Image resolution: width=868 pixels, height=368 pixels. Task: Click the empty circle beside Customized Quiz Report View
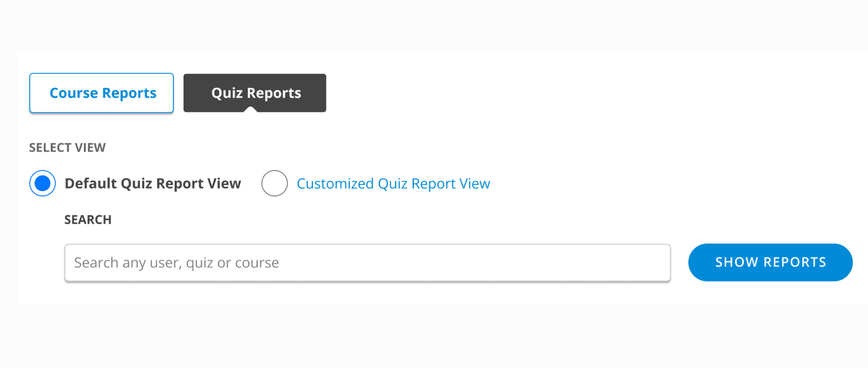[x=275, y=183]
